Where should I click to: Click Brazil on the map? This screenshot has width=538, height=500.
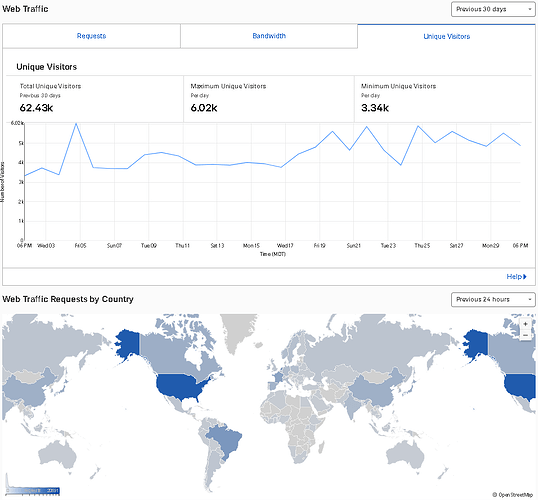click(x=226, y=441)
